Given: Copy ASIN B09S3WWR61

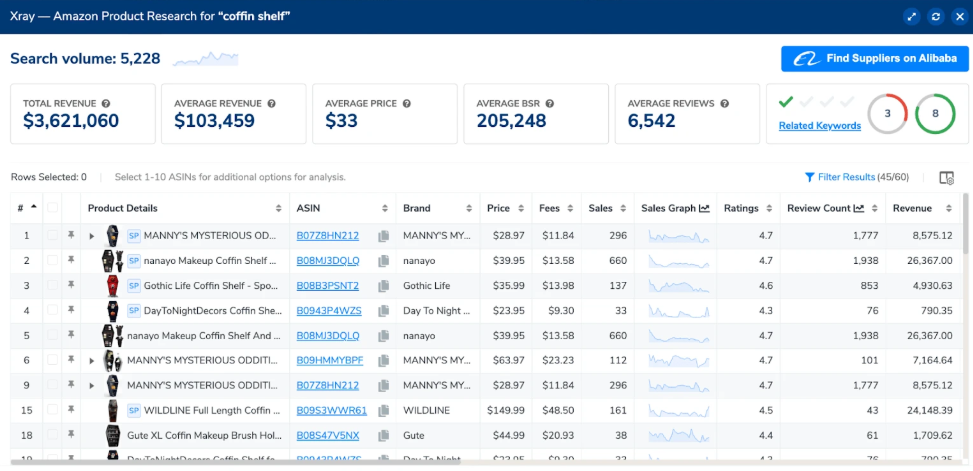Looking at the screenshot, I should (x=383, y=410).
